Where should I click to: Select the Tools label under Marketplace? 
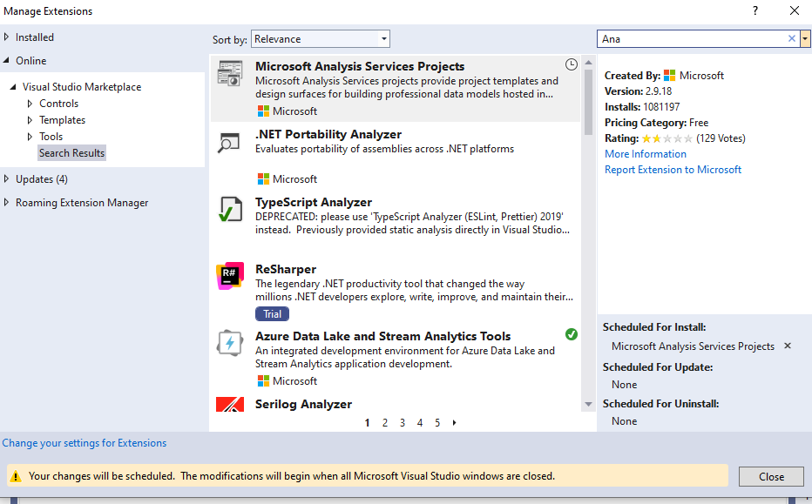click(x=51, y=137)
